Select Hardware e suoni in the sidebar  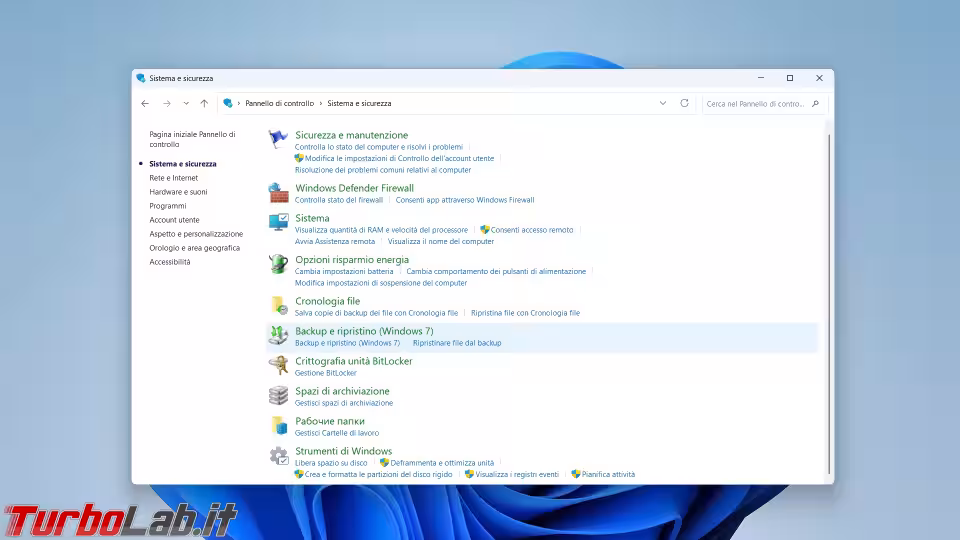coord(178,192)
